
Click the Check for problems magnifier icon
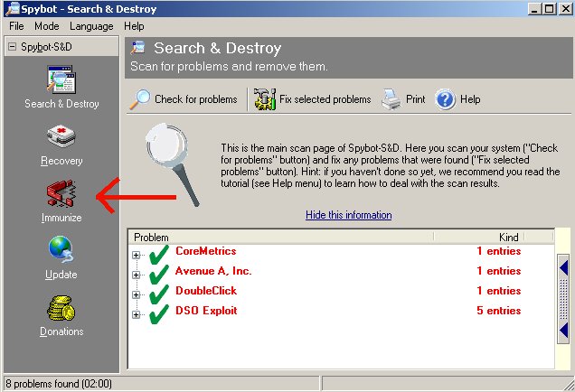pyautogui.click(x=140, y=99)
